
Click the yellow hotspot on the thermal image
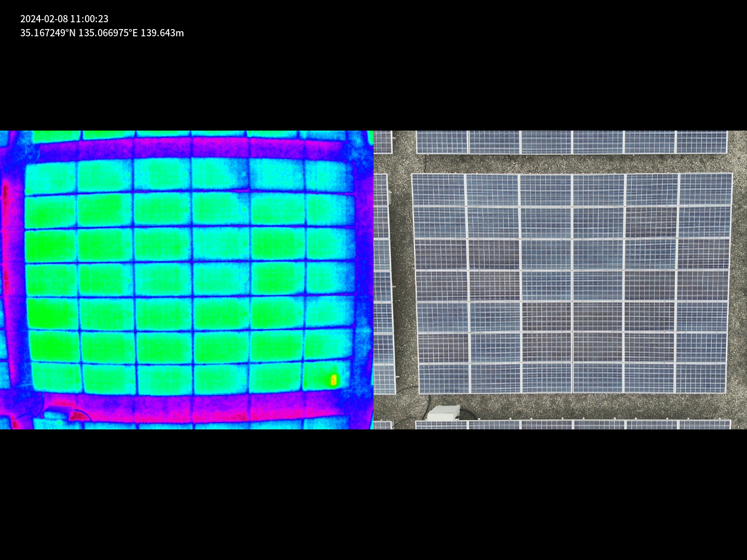(x=334, y=380)
